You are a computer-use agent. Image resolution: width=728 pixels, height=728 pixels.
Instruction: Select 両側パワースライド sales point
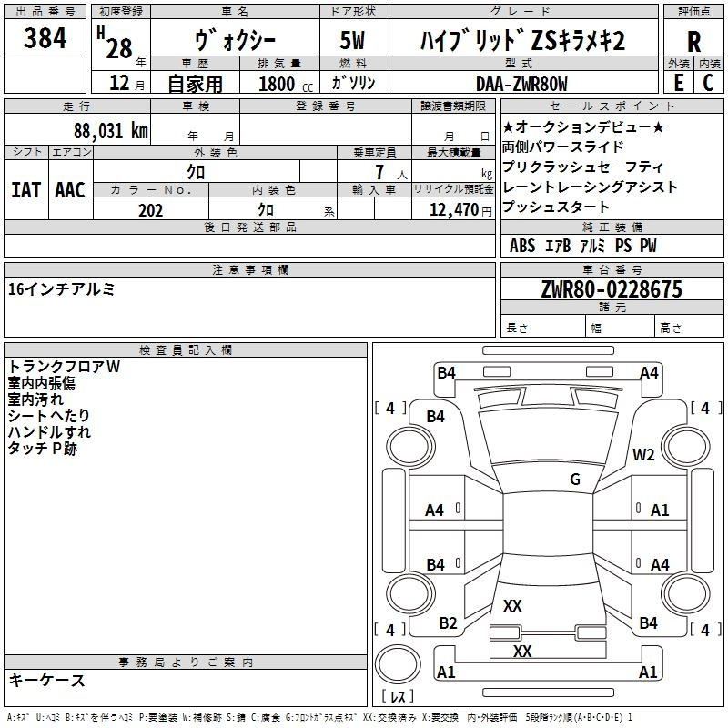coord(562,147)
